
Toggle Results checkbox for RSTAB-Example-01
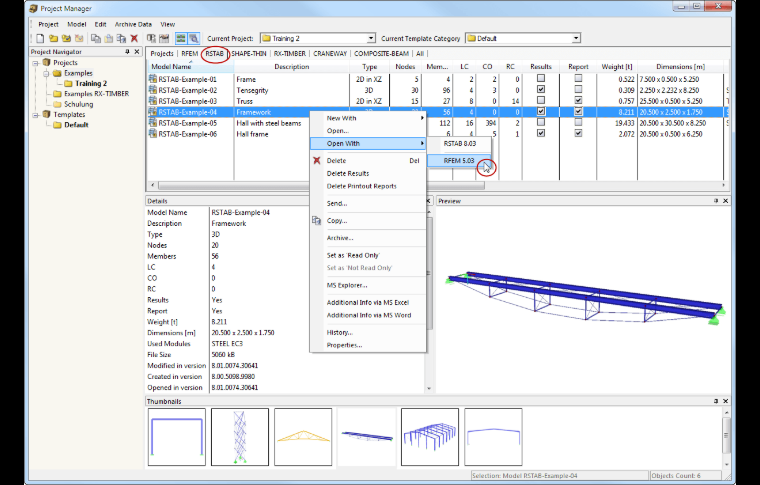tap(541, 78)
